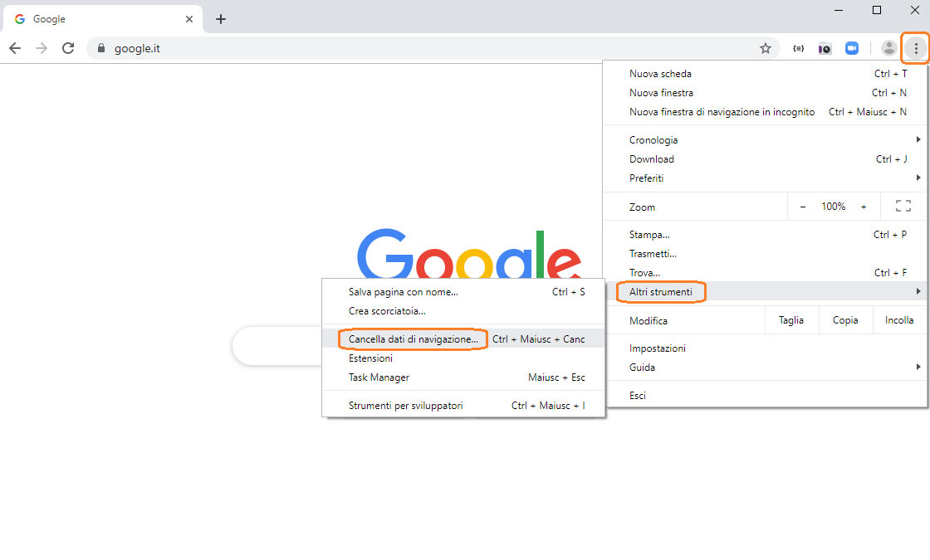
Task: Open Strumenti per sviluppatori
Action: (463, 406)
